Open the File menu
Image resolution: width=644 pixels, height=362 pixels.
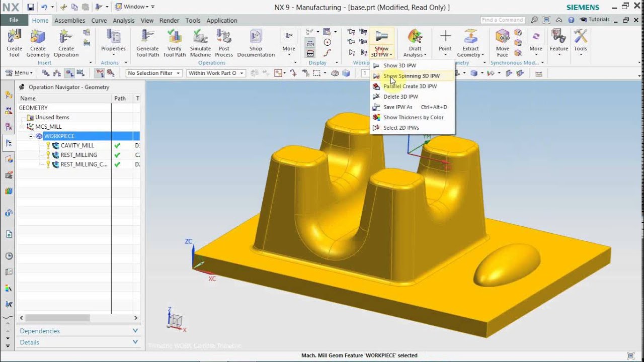click(x=14, y=20)
